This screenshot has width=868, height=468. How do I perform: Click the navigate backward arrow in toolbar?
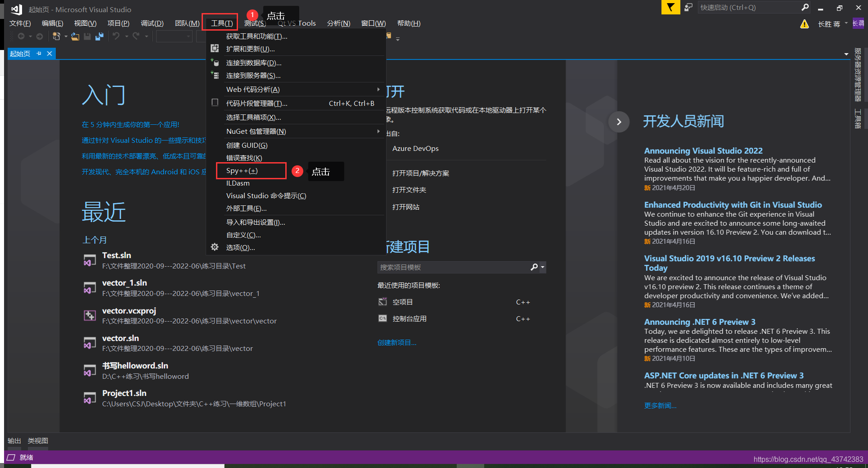21,36
